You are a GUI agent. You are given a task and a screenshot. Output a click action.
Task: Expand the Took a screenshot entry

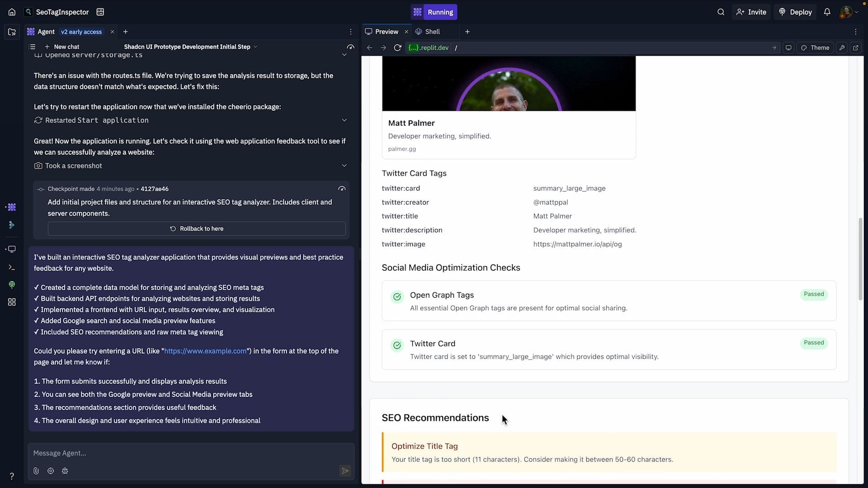[344, 165]
